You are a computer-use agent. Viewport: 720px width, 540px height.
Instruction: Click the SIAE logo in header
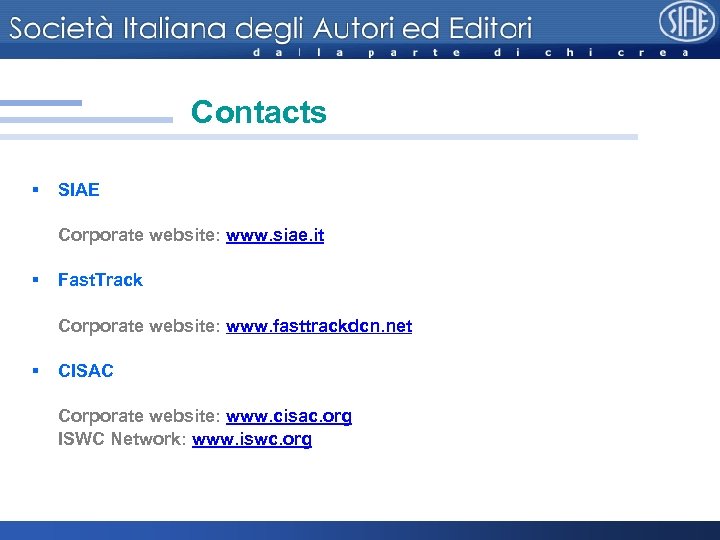click(687, 21)
